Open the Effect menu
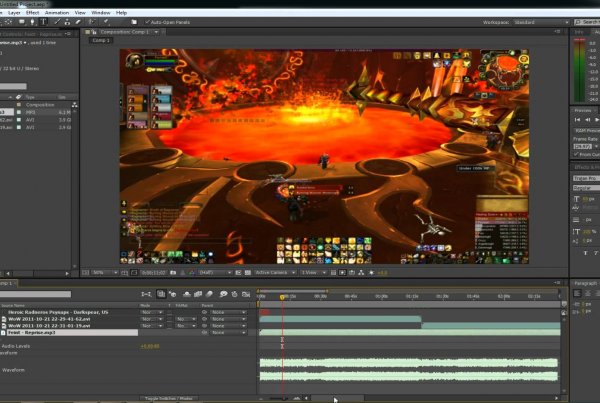Viewport: 600px width, 403px height. pyautogui.click(x=33, y=13)
